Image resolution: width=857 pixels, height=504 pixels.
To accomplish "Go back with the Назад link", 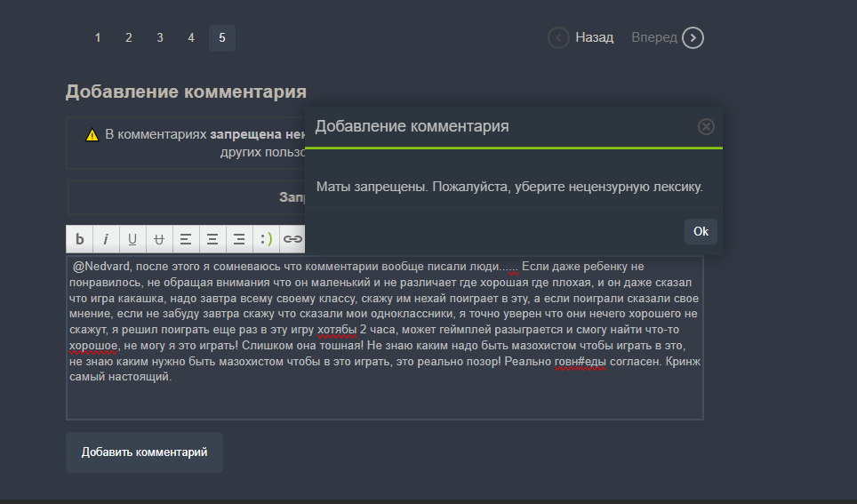I will [593, 37].
